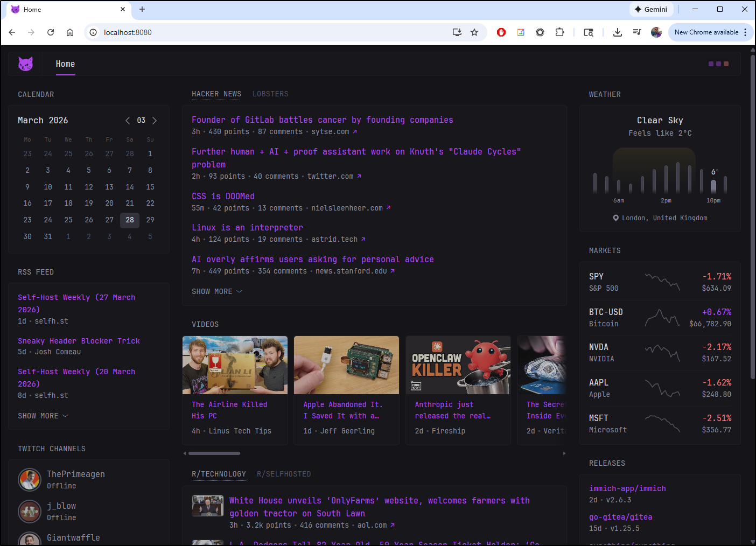Screen dimensions: 756x546
Task: Select Home in the top navigation
Action: [65, 64]
